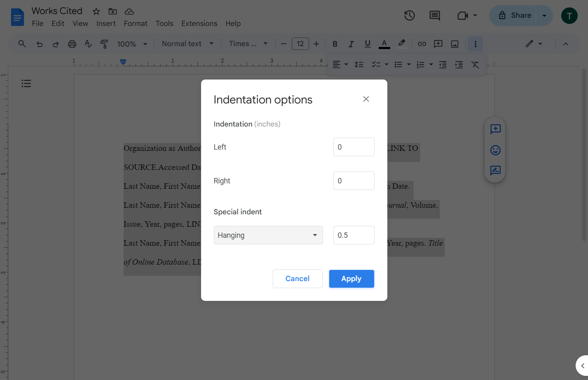This screenshot has height=380, width=588.
Task: Activate the paint format tool
Action: point(104,44)
